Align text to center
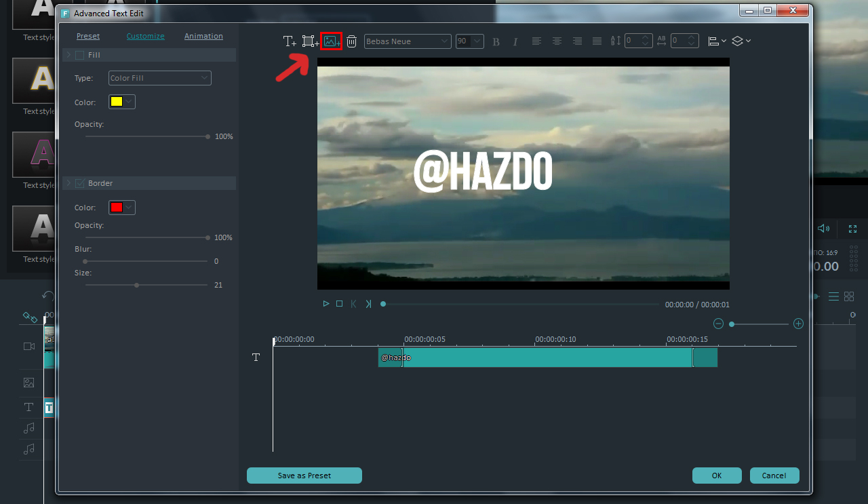Viewport: 868px width, 504px height. point(557,41)
